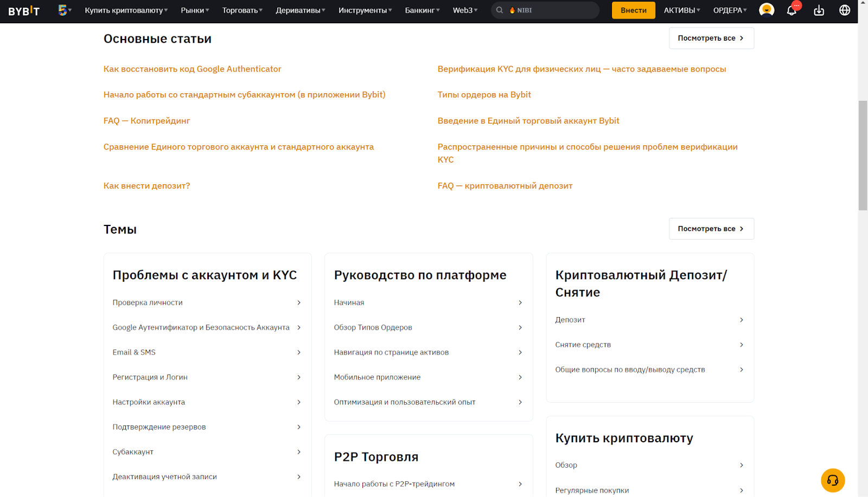Image resolution: width=868 pixels, height=497 pixels.
Task: Click Посмотреть все for Темы
Action: 711,229
